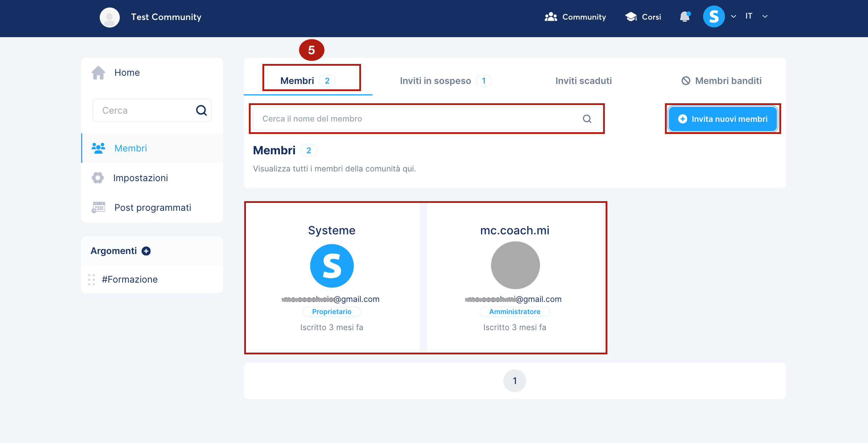The height and width of the screenshot is (443, 868).
Task: Click the drag handle beside #Formazione
Action: [x=92, y=279]
